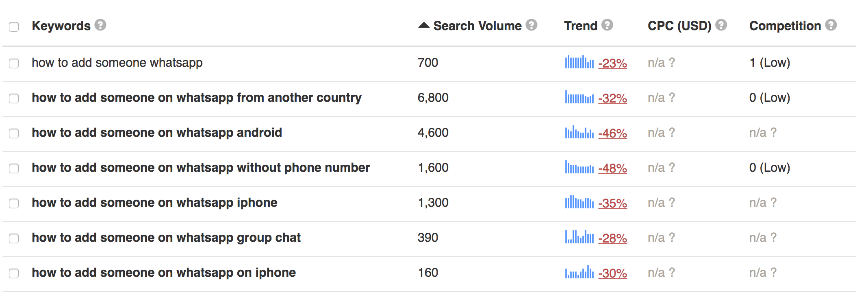The width and height of the screenshot is (868, 293).
Task: Click trend sparkline for whatsapp group chat row
Action: 579,237
